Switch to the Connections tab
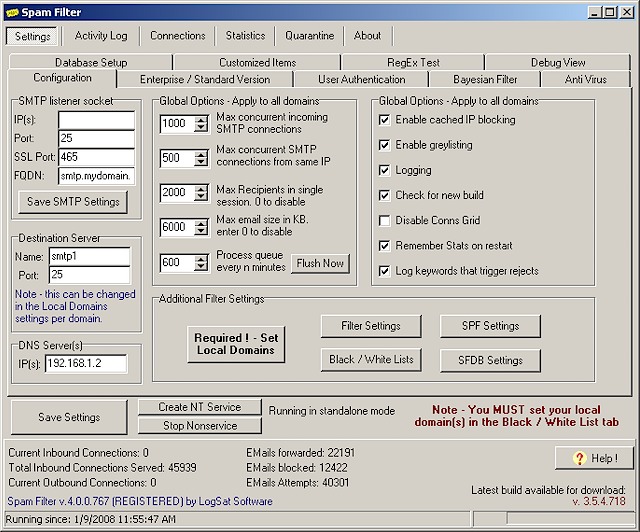640x532 pixels. [178, 36]
